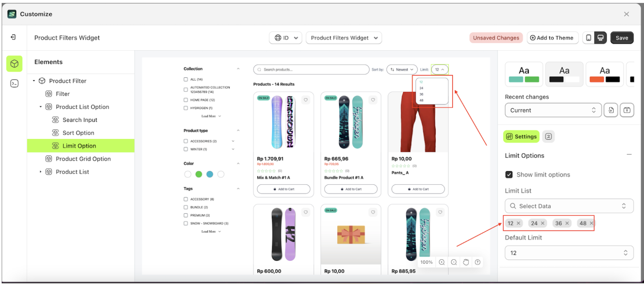Click the Add to Theme button
644x284 pixels.
(x=552, y=38)
